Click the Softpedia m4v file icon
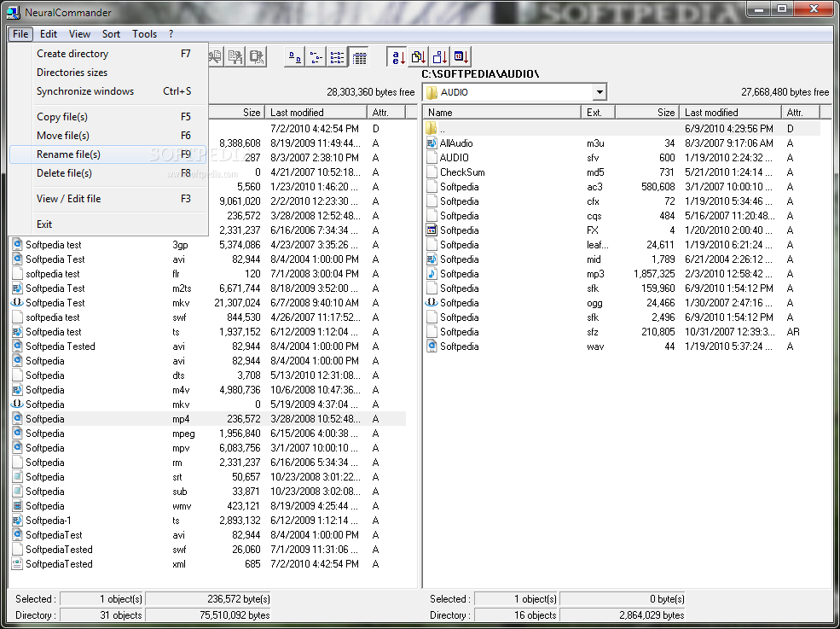 (17, 390)
